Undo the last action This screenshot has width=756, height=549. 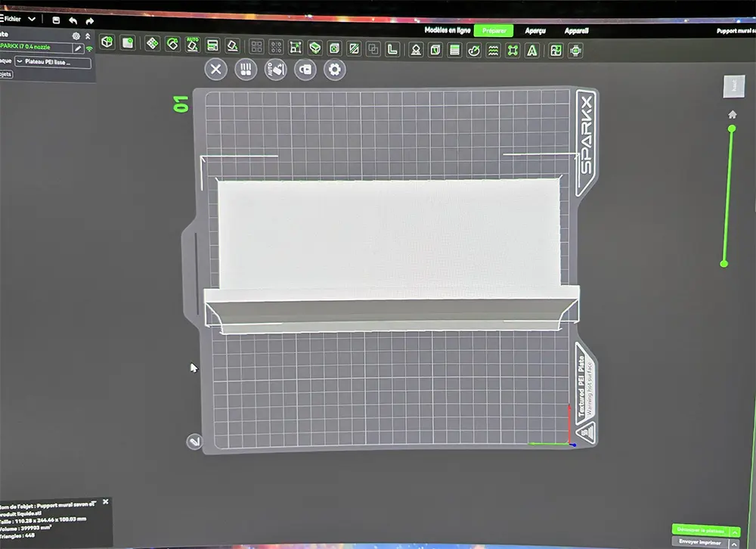[73, 20]
